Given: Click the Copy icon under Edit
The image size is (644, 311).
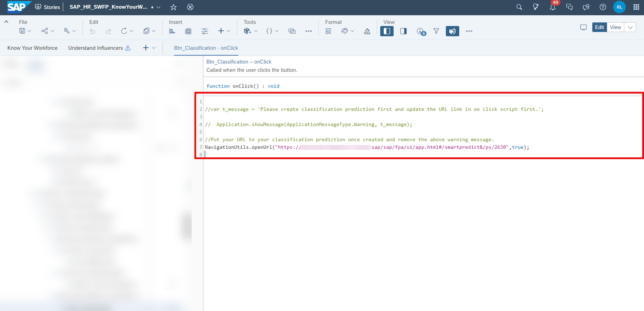Looking at the screenshot, I should pyautogui.click(x=146, y=31).
